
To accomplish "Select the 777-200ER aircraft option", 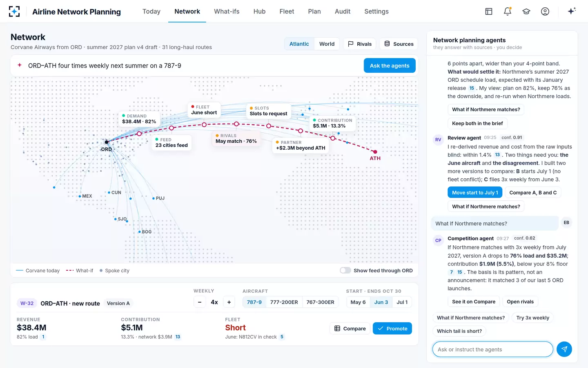I will click(x=284, y=302).
